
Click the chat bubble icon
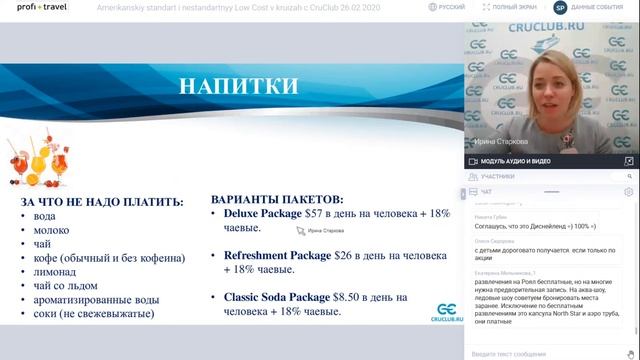[x=473, y=192]
